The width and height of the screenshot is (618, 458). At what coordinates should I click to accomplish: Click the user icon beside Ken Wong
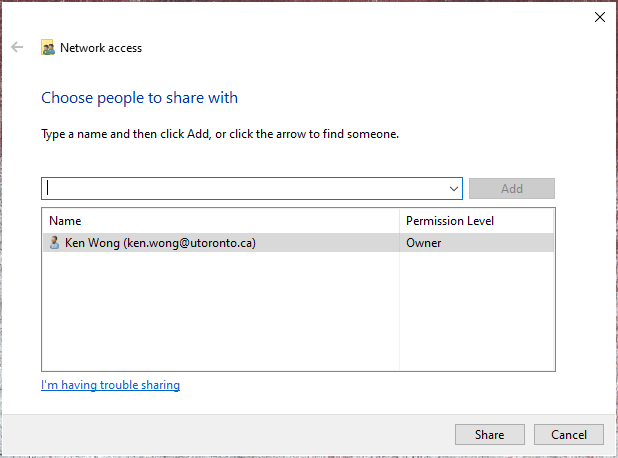54,243
